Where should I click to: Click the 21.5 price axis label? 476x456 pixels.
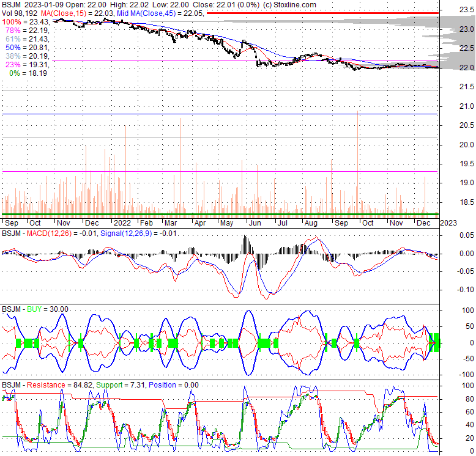(x=466, y=87)
